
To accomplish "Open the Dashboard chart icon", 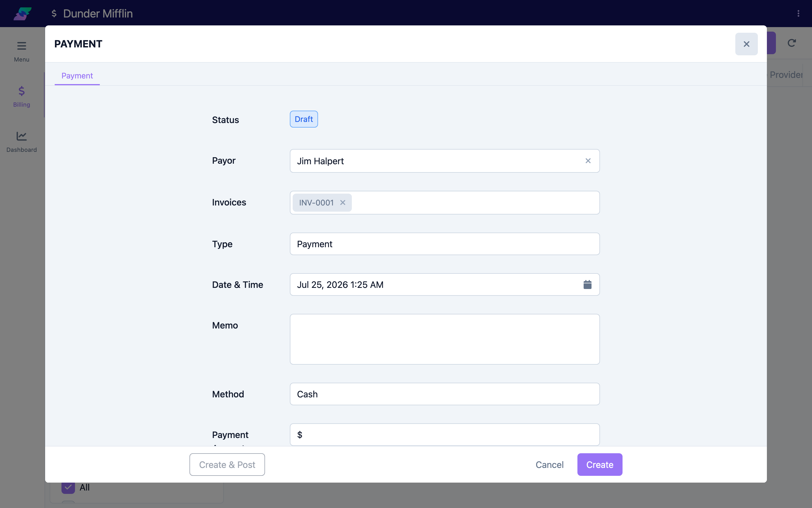I will [x=21, y=136].
